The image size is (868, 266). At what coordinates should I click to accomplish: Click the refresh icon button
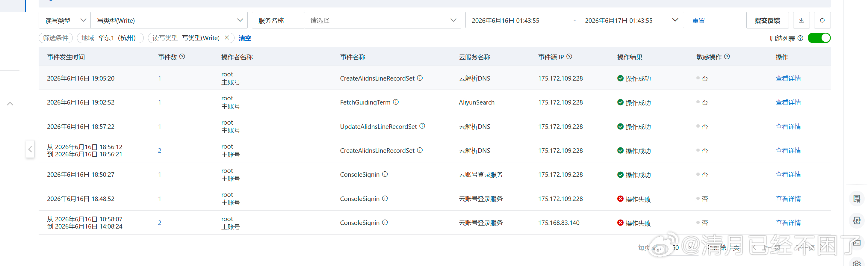click(x=822, y=20)
